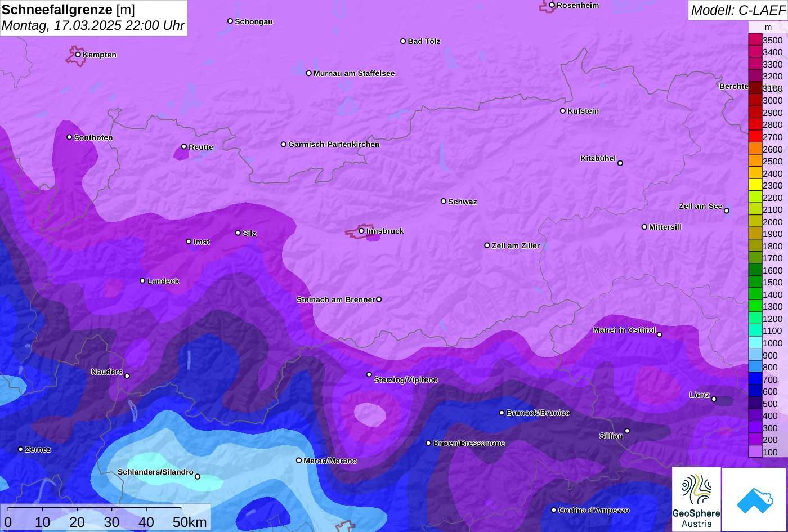Select the 2700 m red legend swatch

pos(755,136)
